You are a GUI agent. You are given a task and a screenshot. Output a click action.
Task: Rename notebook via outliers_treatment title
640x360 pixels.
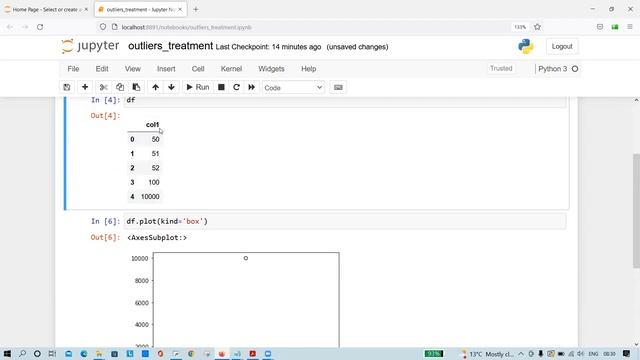coord(171,46)
